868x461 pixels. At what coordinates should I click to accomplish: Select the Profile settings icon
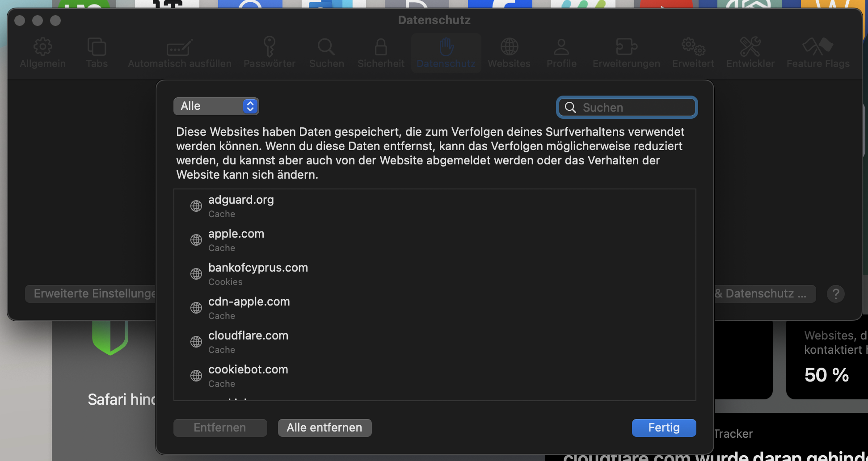tap(561, 52)
